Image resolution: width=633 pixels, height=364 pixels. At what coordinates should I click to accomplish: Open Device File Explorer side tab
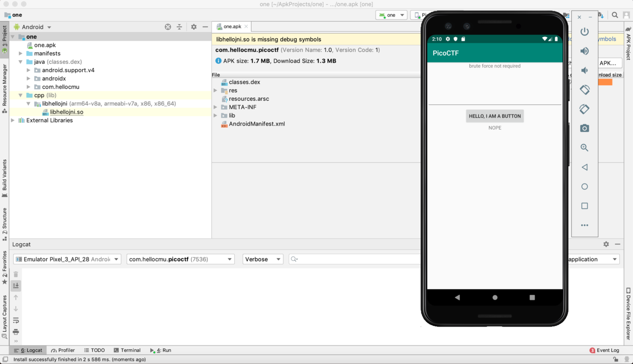coord(628,313)
